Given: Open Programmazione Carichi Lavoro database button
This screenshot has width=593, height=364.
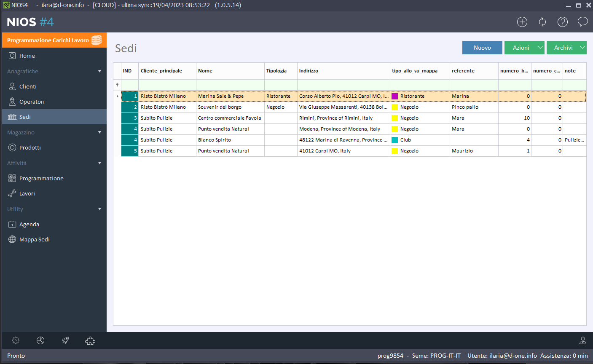Looking at the screenshot, I should tap(54, 40).
